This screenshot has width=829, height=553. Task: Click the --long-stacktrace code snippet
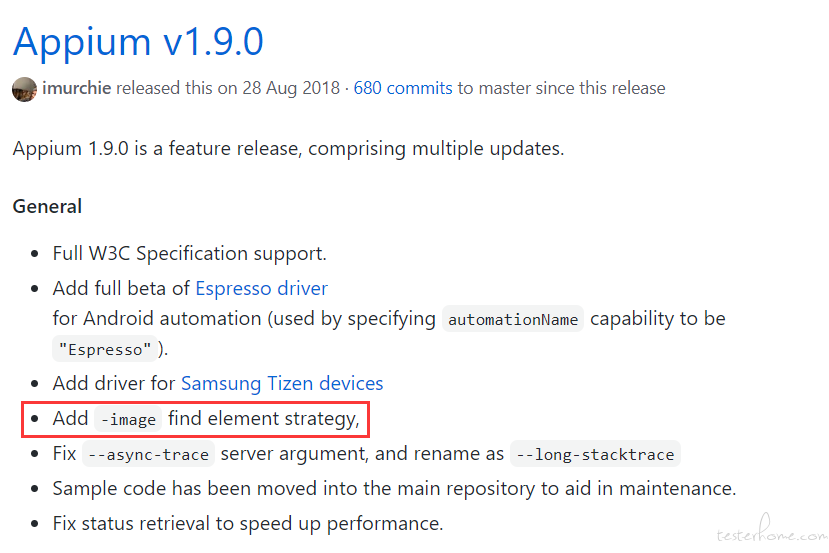coord(595,454)
